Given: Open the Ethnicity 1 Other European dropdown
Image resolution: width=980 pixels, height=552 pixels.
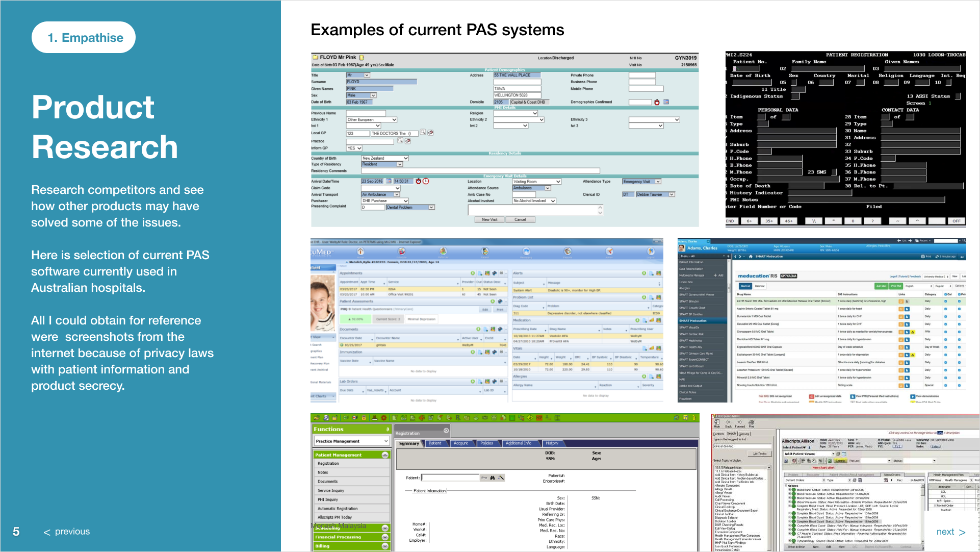Looking at the screenshot, I should click(x=394, y=120).
